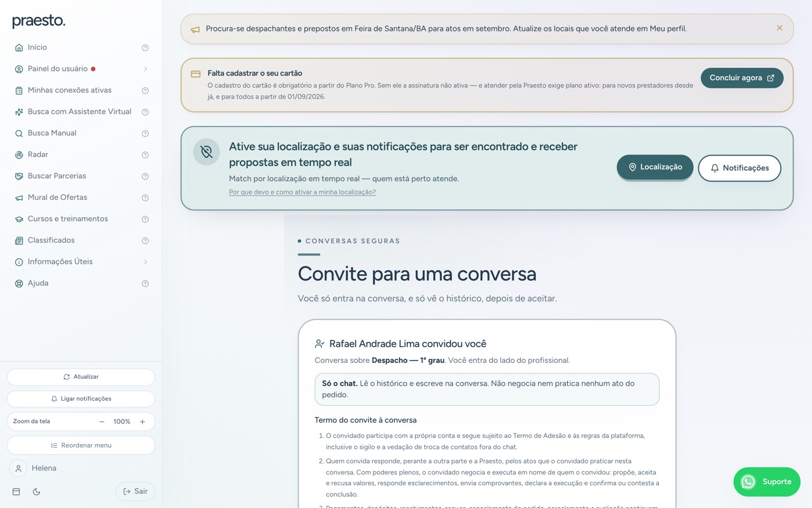Enable location with the Localização button
The width and height of the screenshot is (812, 508).
coord(655,167)
